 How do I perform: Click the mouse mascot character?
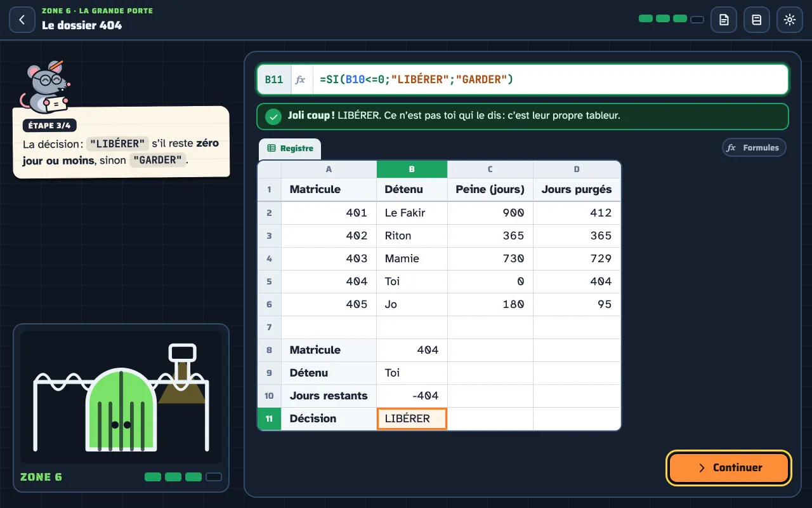pos(44,86)
